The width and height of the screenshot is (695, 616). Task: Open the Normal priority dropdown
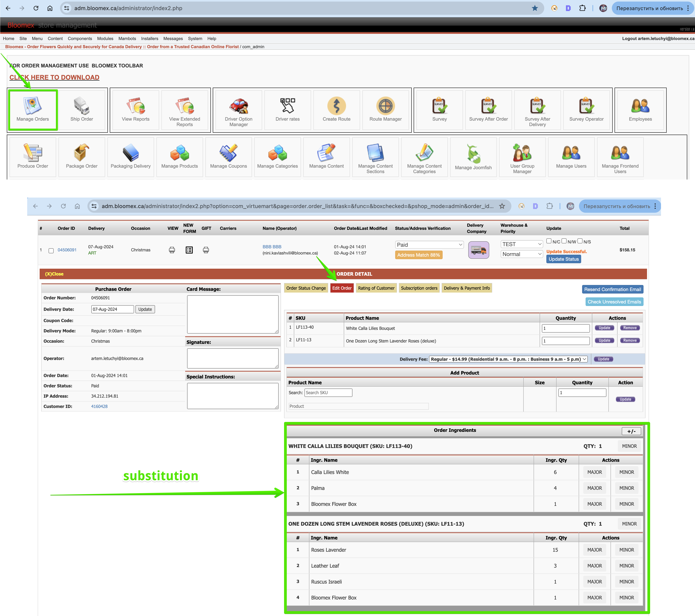(521, 254)
